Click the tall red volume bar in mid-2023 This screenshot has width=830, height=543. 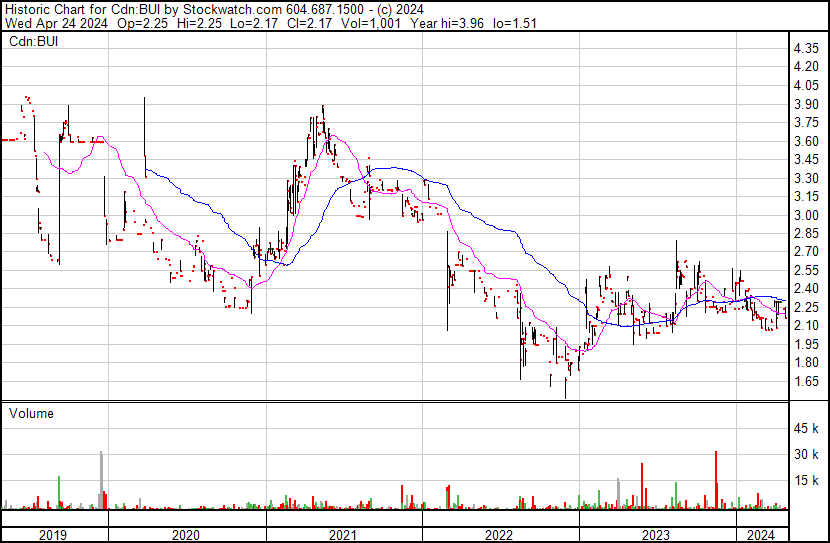[640, 486]
